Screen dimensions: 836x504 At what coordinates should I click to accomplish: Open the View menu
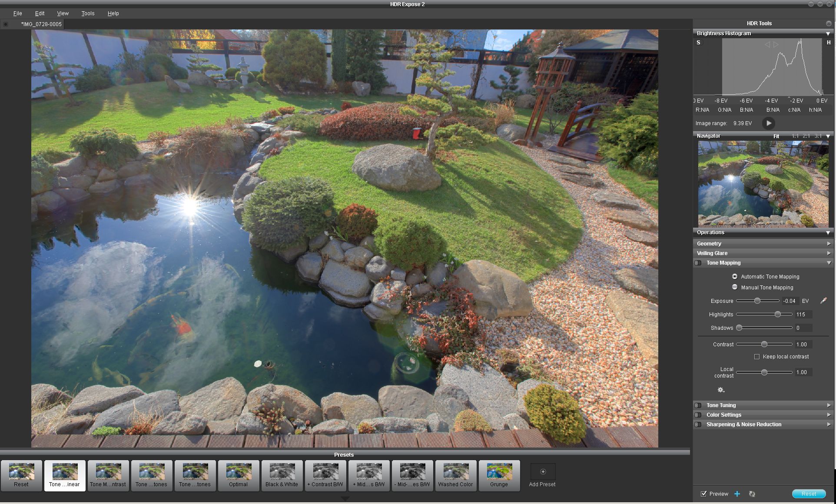pyautogui.click(x=63, y=13)
